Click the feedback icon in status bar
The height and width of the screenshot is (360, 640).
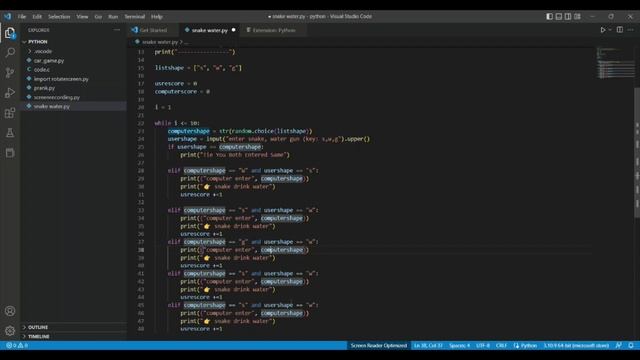[x=619, y=345]
